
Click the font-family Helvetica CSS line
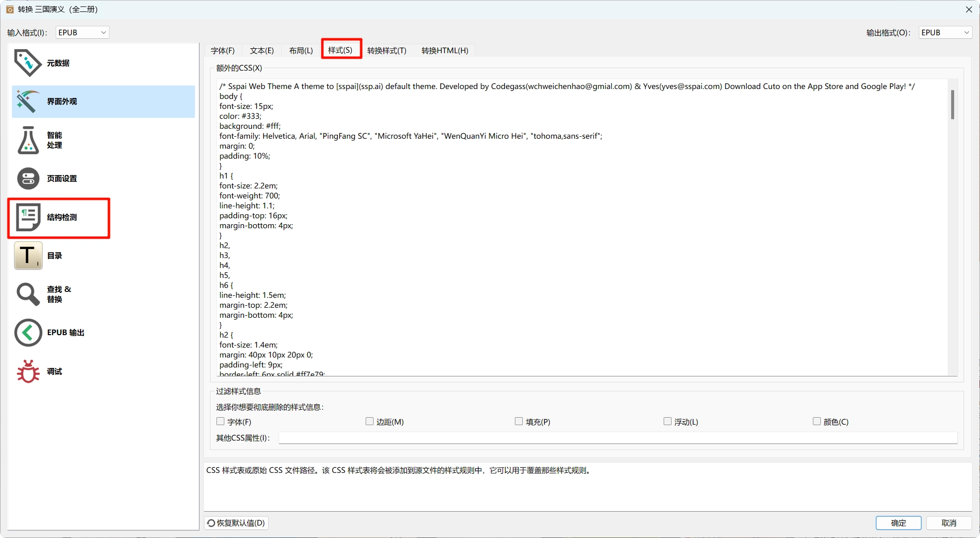[x=411, y=136]
